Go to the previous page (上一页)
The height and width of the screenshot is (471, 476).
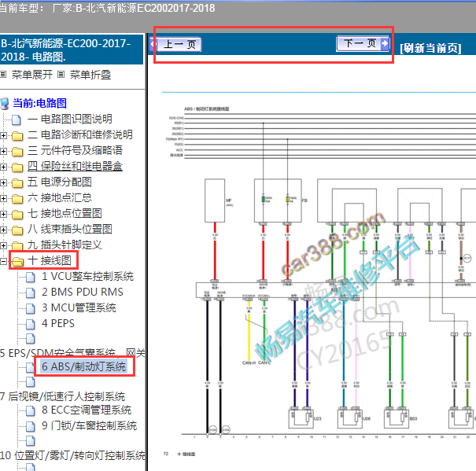[175, 44]
